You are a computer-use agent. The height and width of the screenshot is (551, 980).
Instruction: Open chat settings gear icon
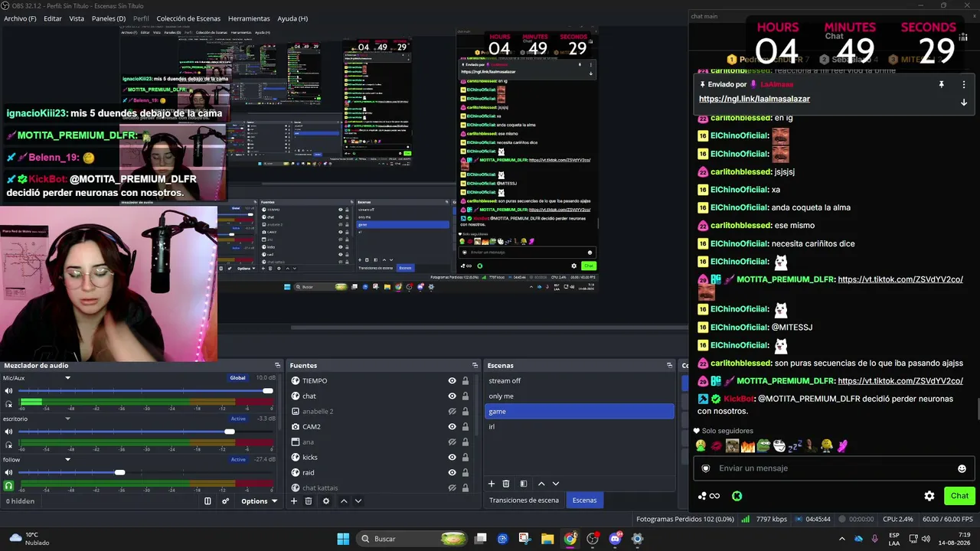pyautogui.click(x=929, y=496)
